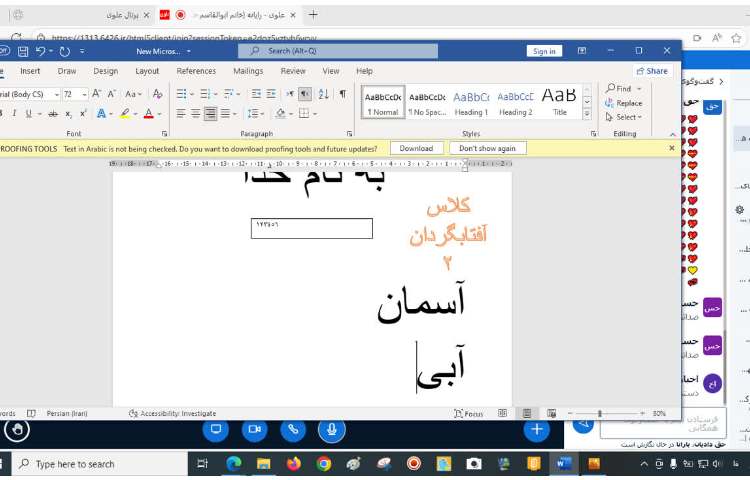Show paragraph marks with the pilcrow icon
The image size is (750, 480).
(x=343, y=94)
